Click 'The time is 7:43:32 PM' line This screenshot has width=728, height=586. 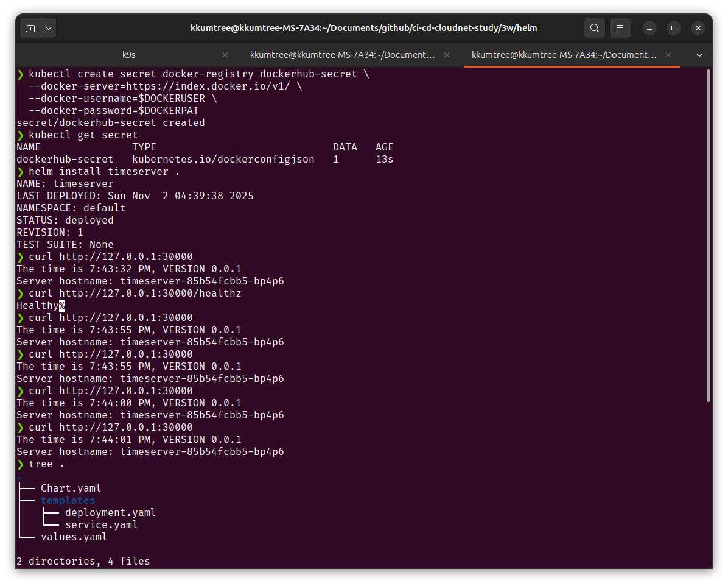click(129, 269)
